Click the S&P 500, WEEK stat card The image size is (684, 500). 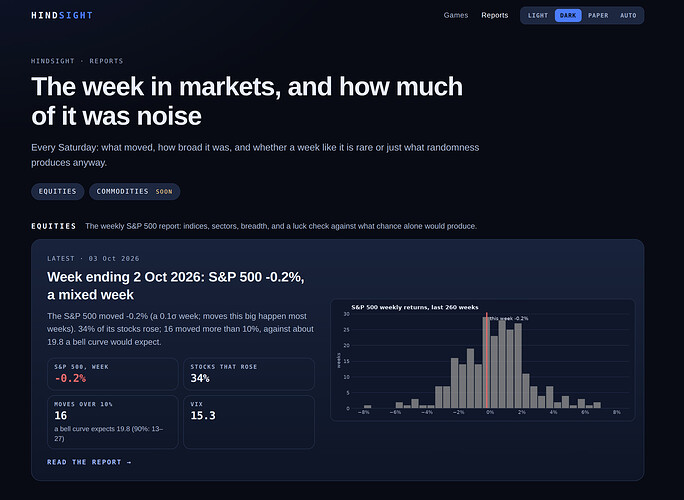tap(113, 374)
